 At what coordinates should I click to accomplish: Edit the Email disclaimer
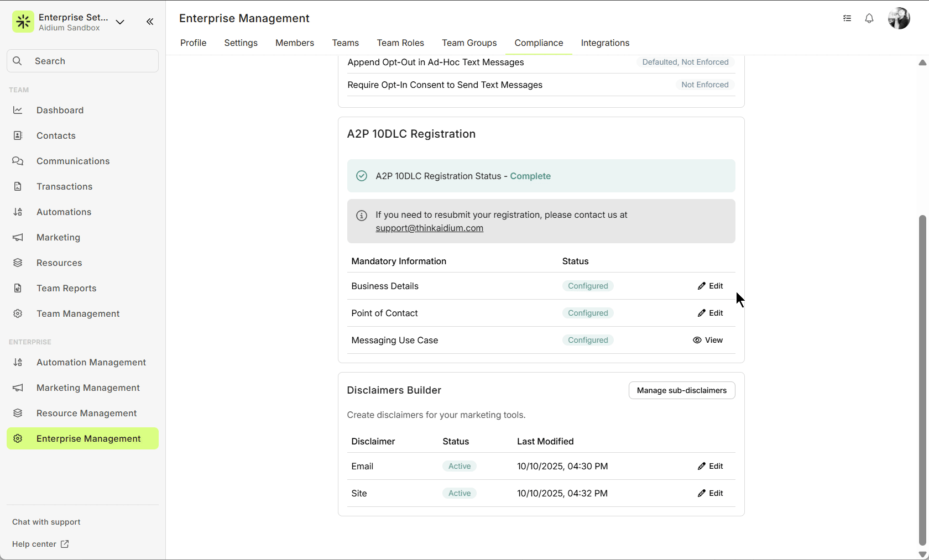(x=710, y=466)
